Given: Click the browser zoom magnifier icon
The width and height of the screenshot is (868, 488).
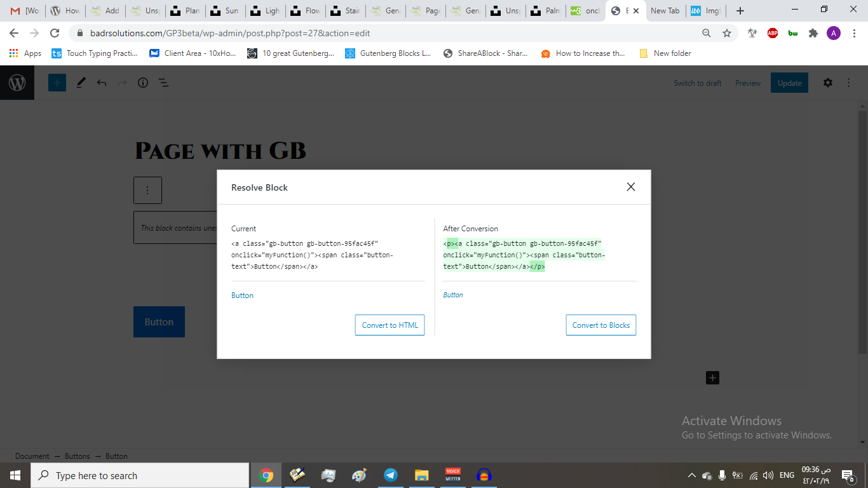Looking at the screenshot, I should [707, 33].
